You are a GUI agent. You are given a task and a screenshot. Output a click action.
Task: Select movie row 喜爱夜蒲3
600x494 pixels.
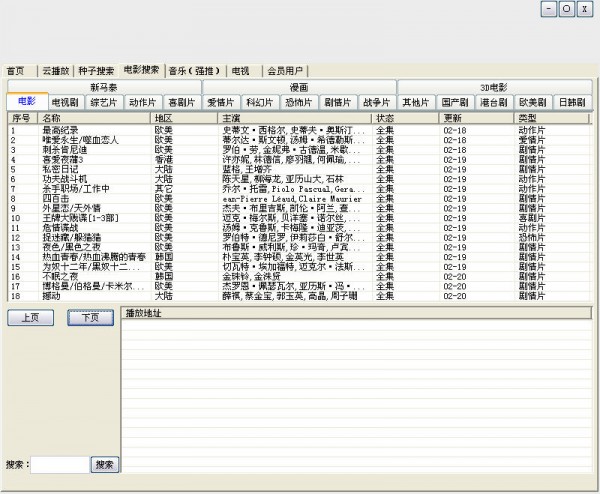298,160
